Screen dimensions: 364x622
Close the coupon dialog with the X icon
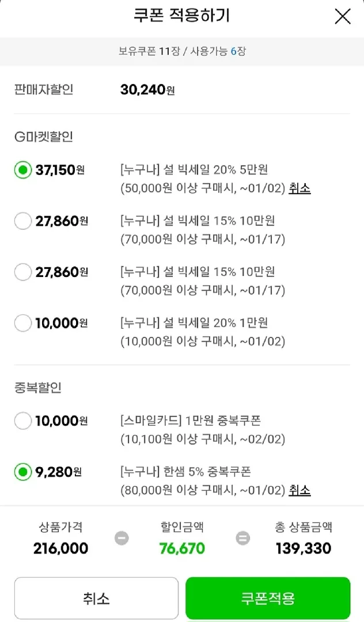coord(343,17)
